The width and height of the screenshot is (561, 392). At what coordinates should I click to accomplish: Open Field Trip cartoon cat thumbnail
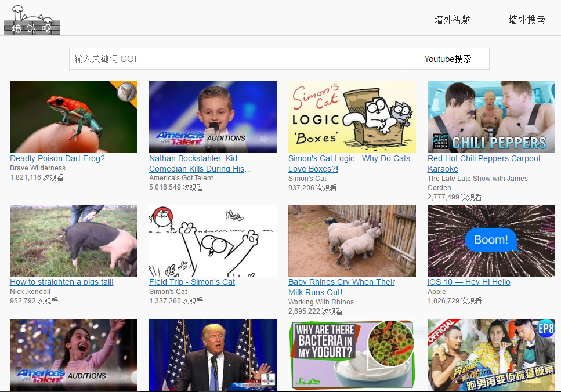[x=213, y=241]
